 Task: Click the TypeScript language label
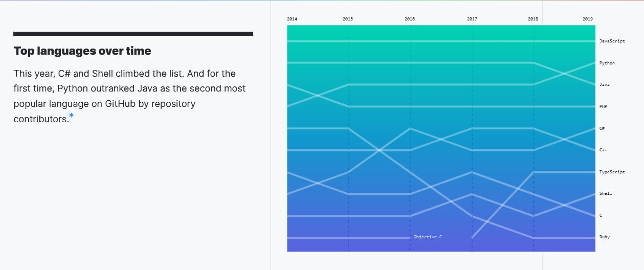pyautogui.click(x=612, y=172)
